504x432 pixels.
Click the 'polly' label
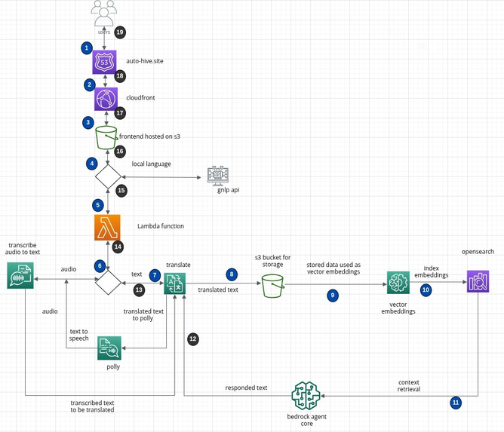click(x=113, y=367)
